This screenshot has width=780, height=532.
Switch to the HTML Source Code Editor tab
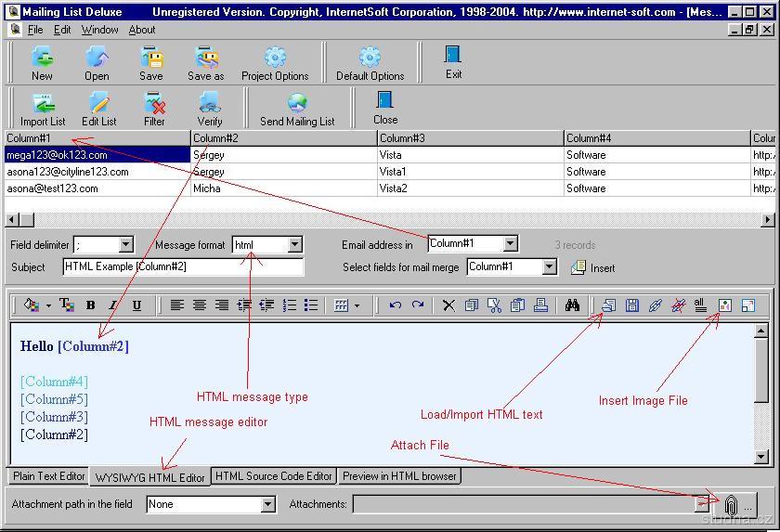pyautogui.click(x=273, y=476)
